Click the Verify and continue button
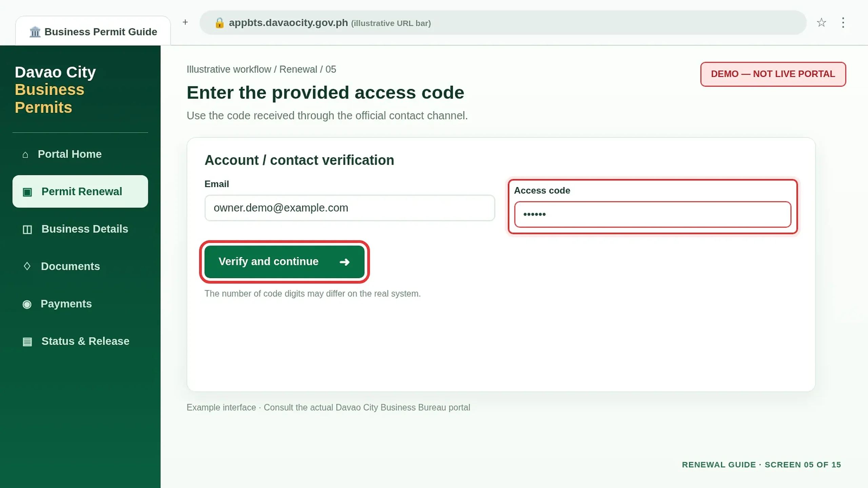 click(x=284, y=262)
